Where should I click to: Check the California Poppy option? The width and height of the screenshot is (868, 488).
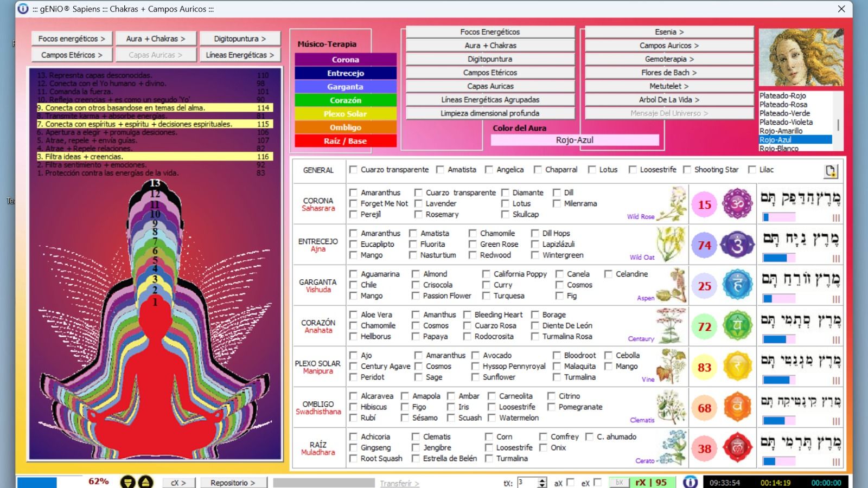click(x=487, y=274)
